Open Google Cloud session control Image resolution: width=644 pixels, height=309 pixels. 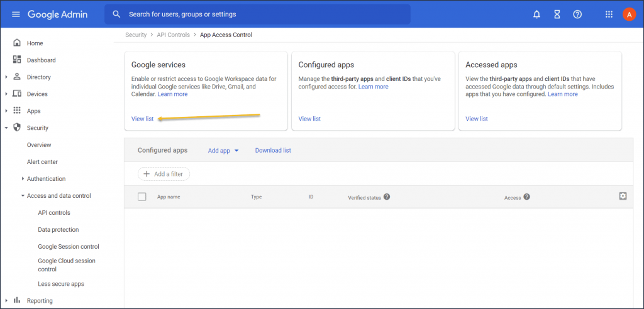(x=67, y=265)
